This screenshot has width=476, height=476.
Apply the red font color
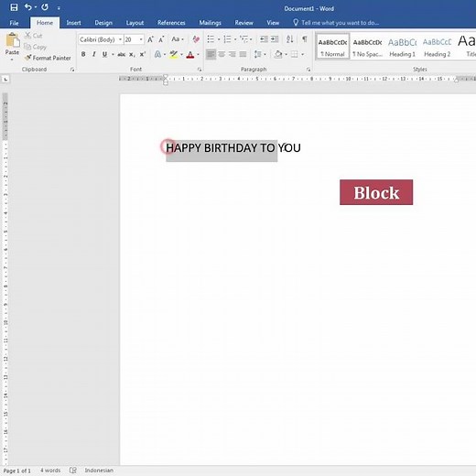pos(190,55)
